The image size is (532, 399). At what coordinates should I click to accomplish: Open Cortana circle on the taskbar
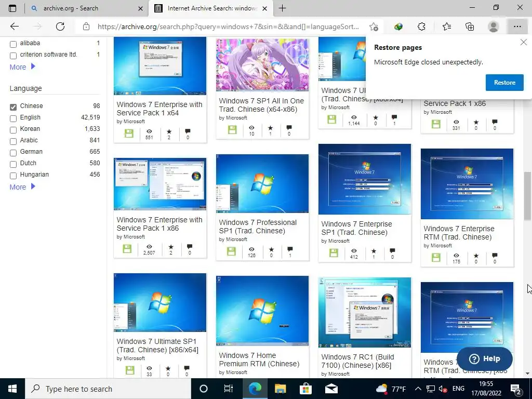[203, 389]
